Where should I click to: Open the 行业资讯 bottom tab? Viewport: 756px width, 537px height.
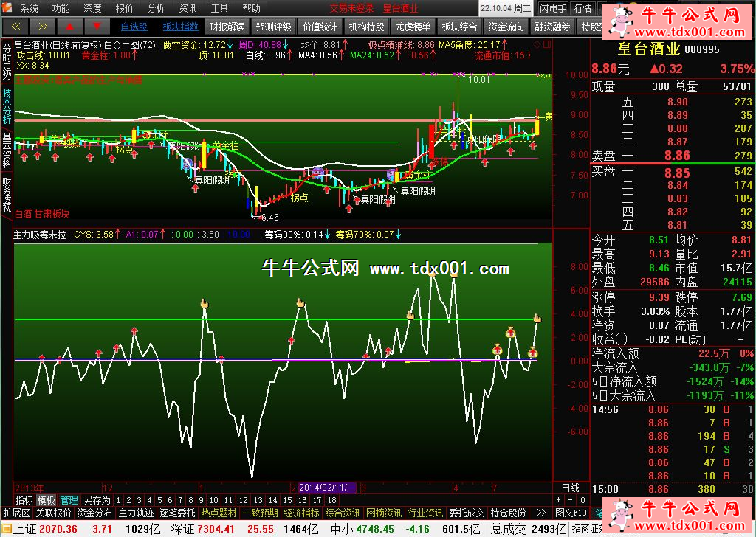click(425, 513)
